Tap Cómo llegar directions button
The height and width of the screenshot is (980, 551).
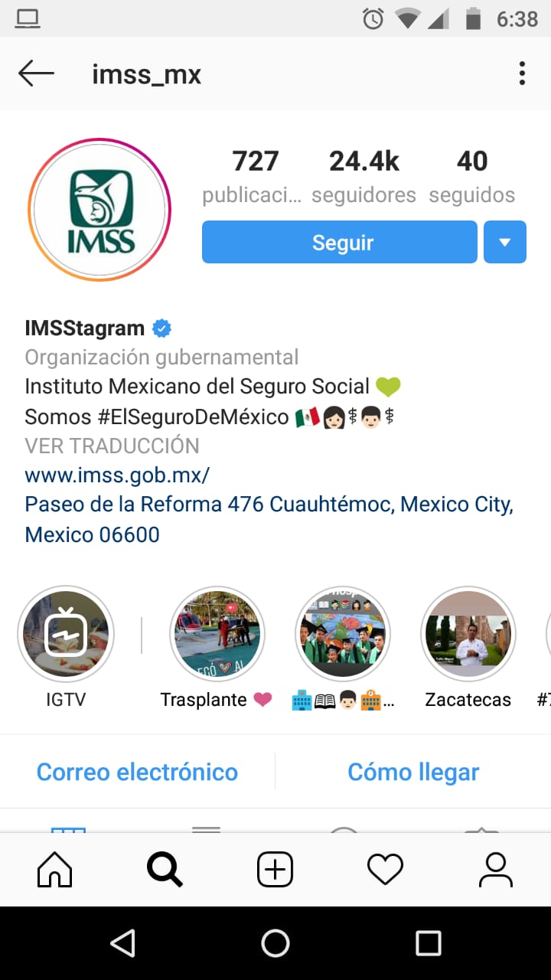point(413,772)
